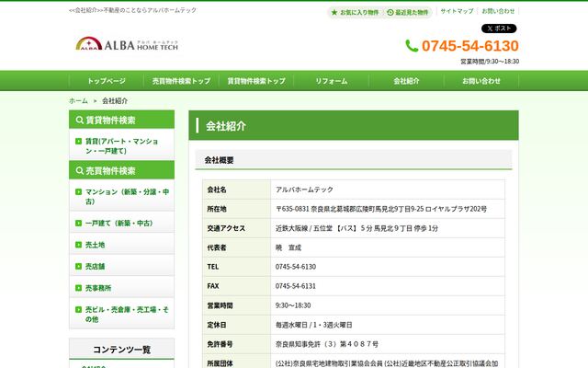Click the address cell starting 〒635-0831
The height and width of the screenshot is (368, 588).
(x=388, y=209)
